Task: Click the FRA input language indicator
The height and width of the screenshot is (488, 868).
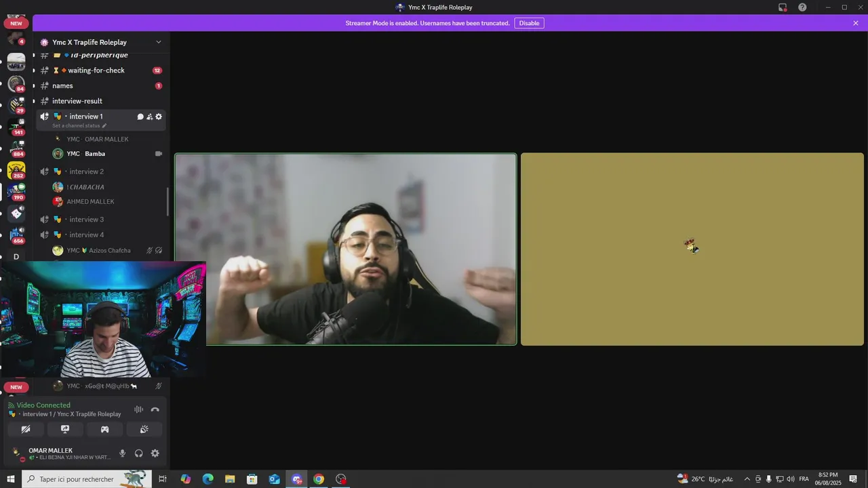Action: point(804,479)
